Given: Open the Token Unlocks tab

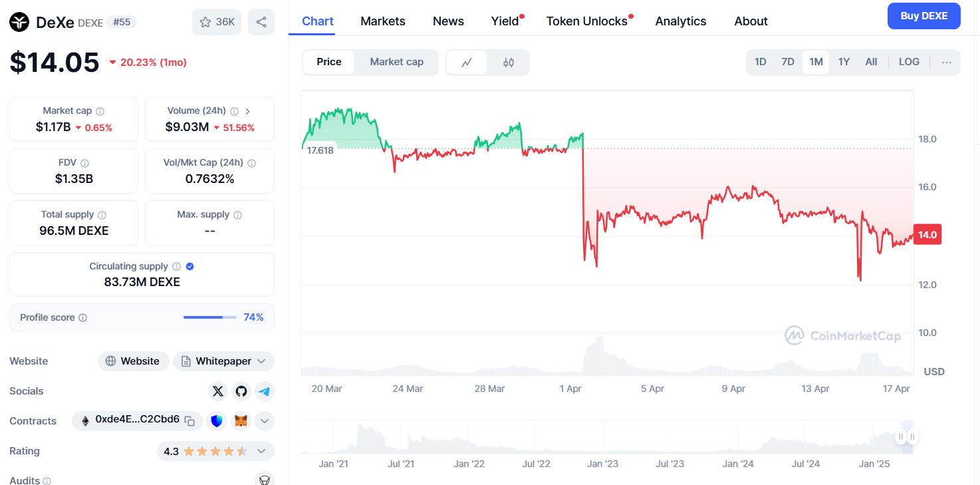Looking at the screenshot, I should pyautogui.click(x=587, y=21).
